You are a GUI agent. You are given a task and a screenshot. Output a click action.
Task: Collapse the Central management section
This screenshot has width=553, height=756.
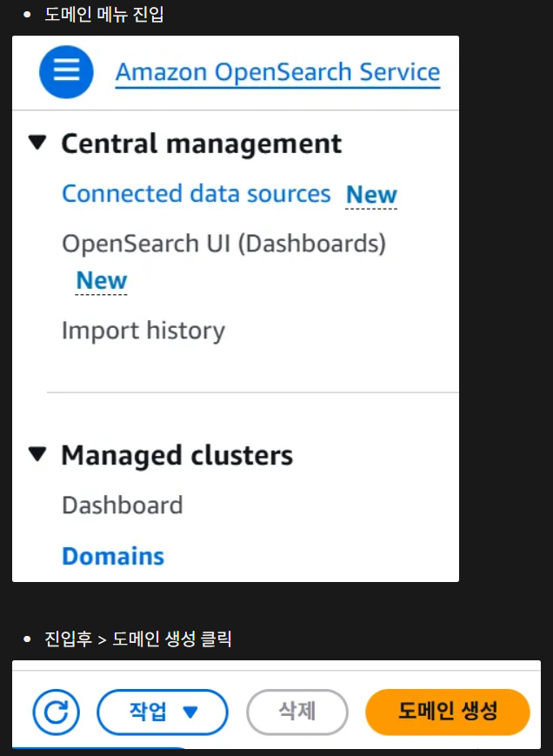click(x=37, y=142)
